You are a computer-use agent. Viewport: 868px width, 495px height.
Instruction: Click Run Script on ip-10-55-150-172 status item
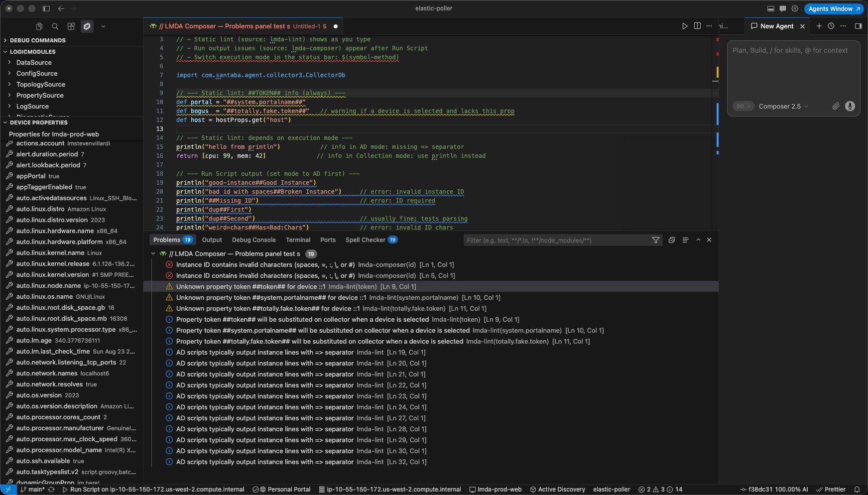click(x=153, y=490)
